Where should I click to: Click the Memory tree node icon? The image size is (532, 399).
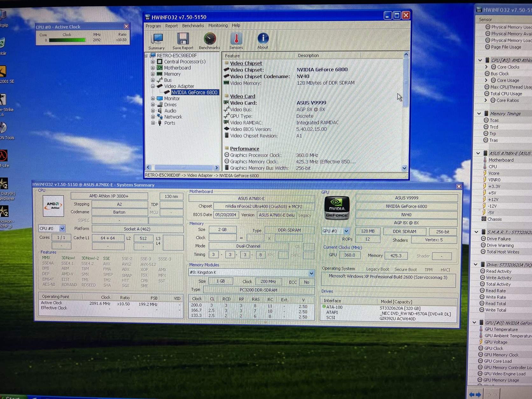(160, 74)
